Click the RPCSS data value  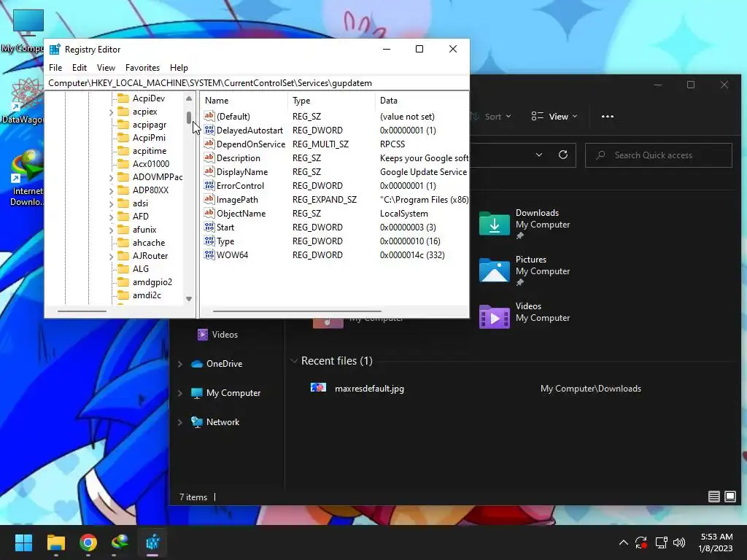click(x=392, y=144)
